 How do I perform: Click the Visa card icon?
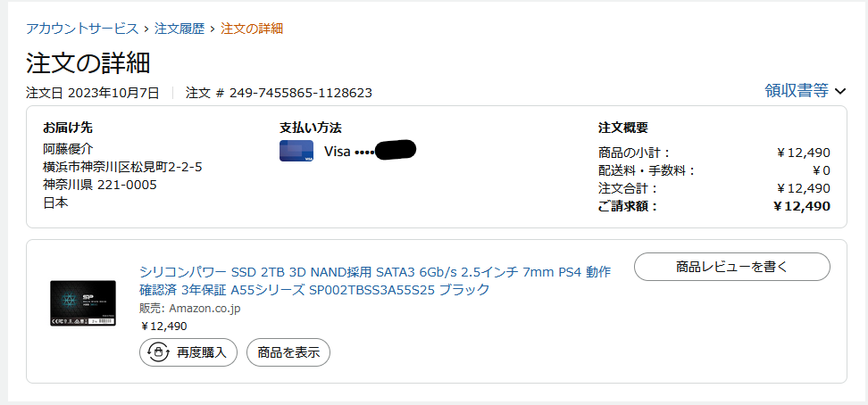click(296, 151)
